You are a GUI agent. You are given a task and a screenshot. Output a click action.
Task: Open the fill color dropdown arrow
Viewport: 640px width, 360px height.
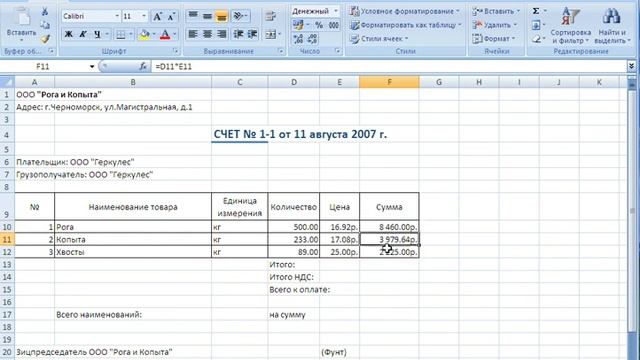pos(154,35)
